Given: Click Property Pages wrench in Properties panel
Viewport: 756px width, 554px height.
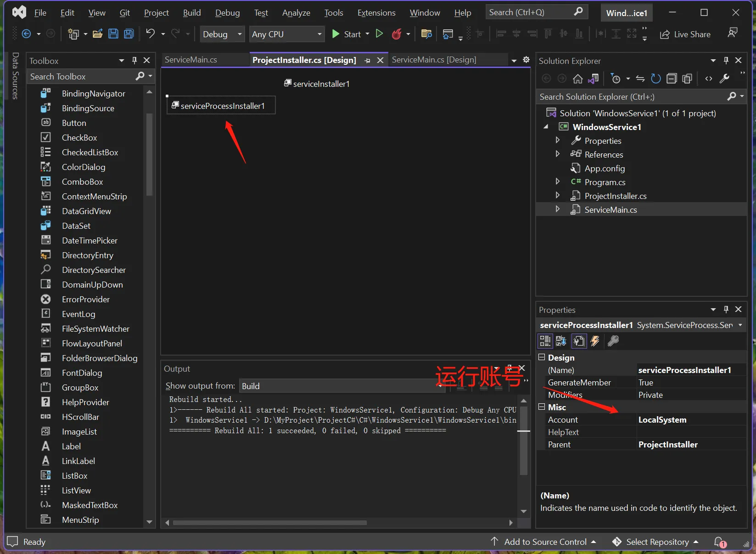Looking at the screenshot, I should [613, 341].
